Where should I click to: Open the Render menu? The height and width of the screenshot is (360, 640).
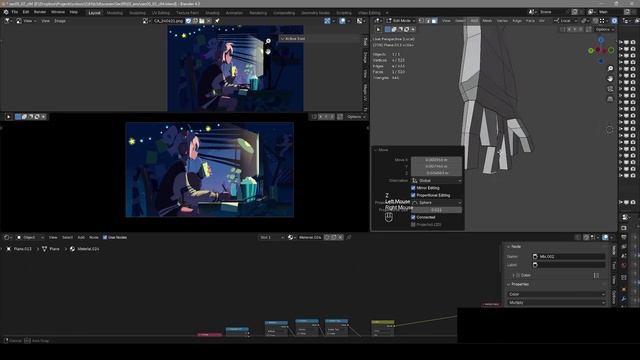pos(40,12)
